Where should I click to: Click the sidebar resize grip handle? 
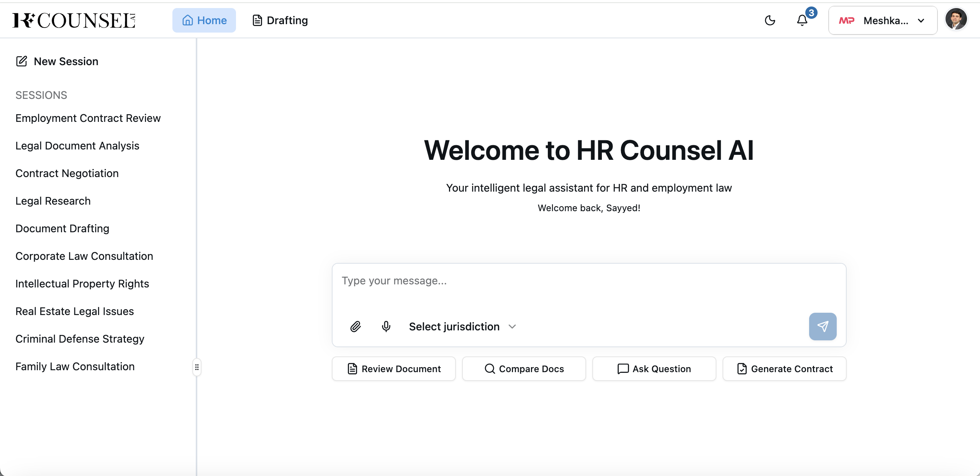197,367
